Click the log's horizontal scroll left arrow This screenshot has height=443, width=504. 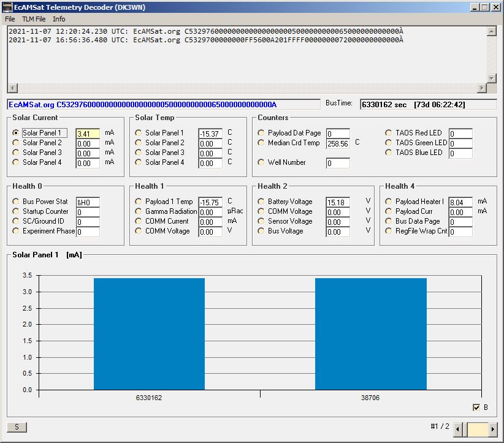pyautogui.click(x=13, y=88)
